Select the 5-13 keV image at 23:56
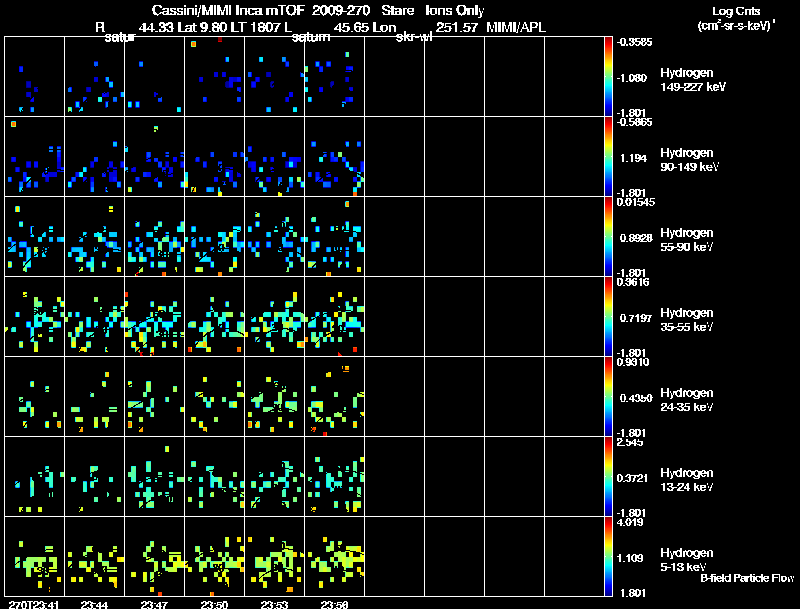Image resolution: width=800 pixels, height=609 pixels. tap(334, 557)
